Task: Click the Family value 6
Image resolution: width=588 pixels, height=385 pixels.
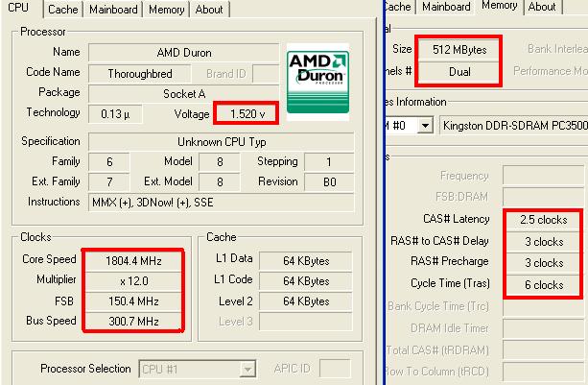Action: [109, 161]
